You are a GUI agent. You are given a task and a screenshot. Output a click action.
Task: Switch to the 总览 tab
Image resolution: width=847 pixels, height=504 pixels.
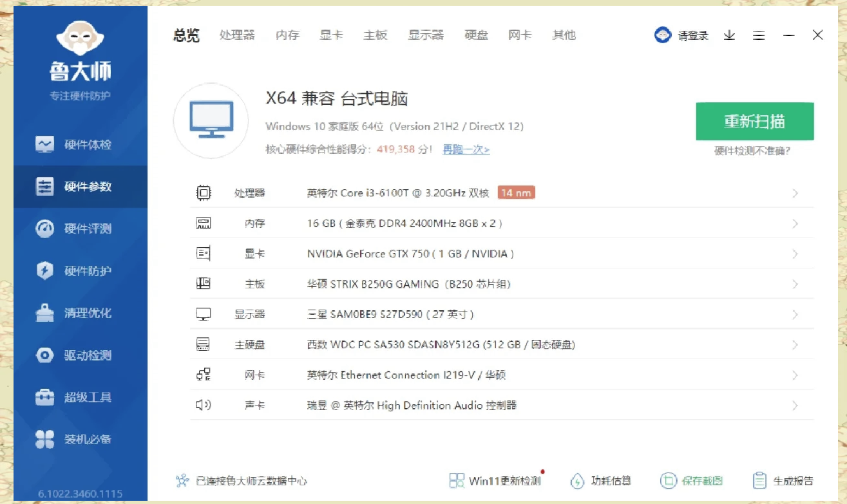click(186, 35)
